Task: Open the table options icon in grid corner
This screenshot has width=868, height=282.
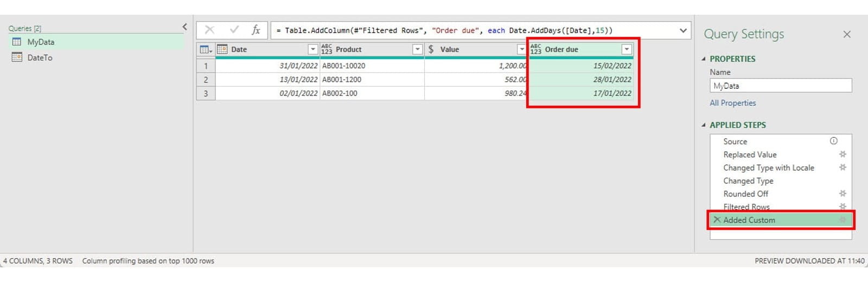Action: pyautogui.click(x=206, y=50)
